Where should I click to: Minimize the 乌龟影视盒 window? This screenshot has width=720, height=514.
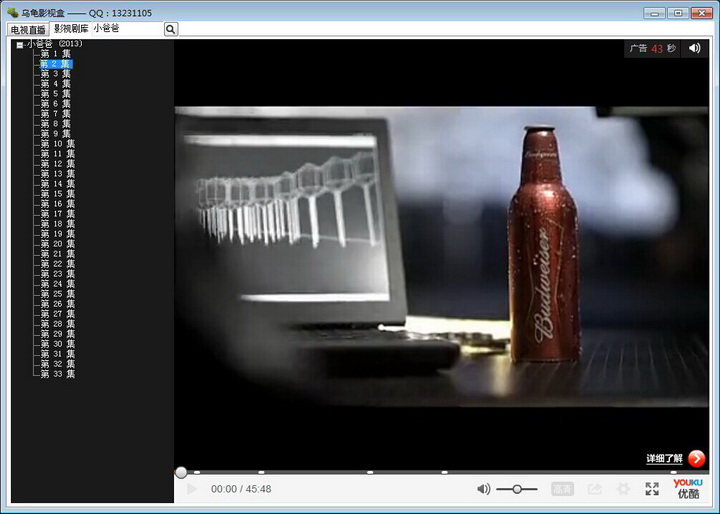pos(655,13)
